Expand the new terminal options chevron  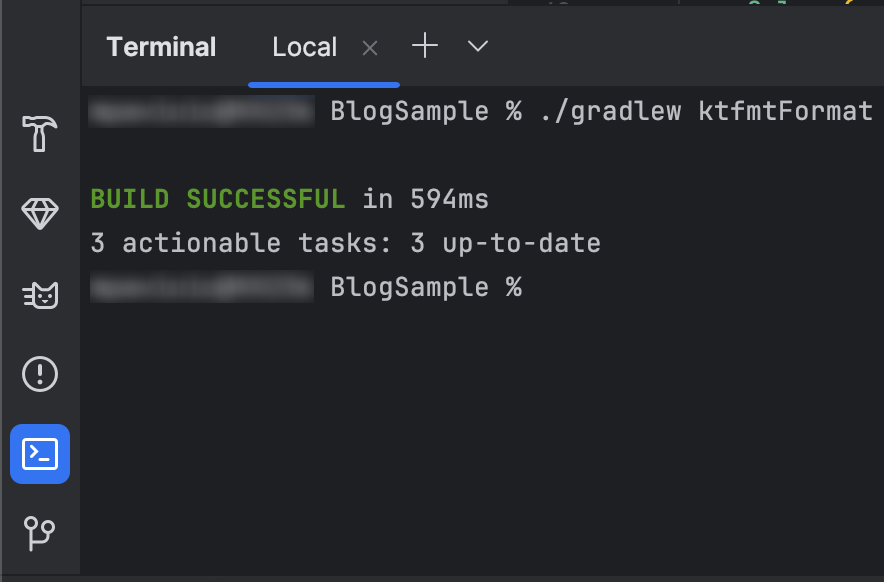477,47
